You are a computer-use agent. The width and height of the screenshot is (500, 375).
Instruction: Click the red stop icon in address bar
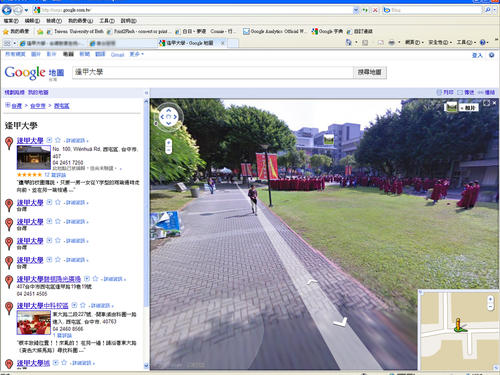375,10
